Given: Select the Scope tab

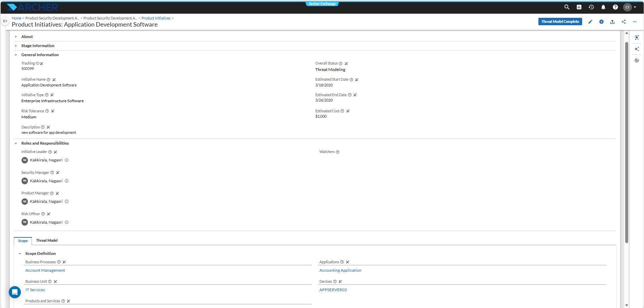Looking at the screenshot, I should 23,241.
